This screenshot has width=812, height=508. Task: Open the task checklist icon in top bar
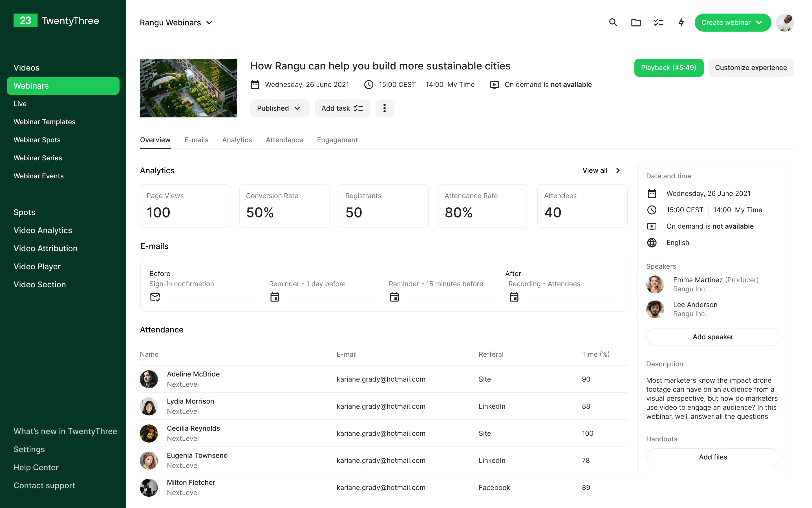659,23
